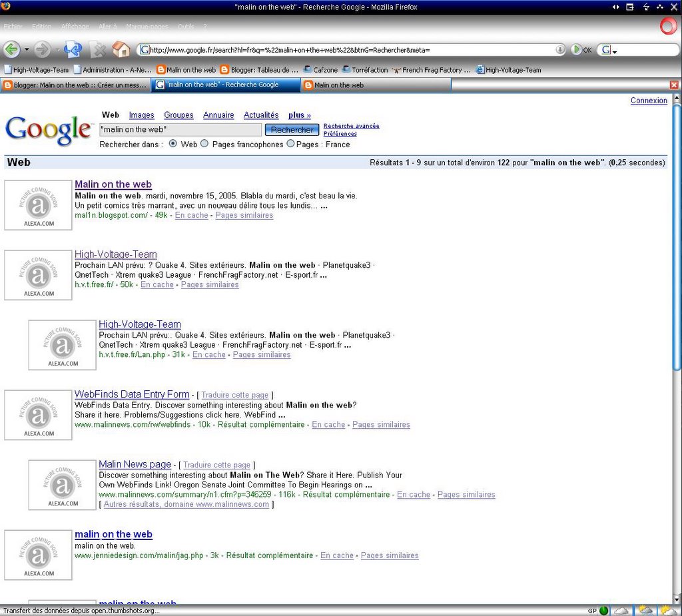682x616 pixels.
Task: Reload the page with the blue arrows icon
Action: point(73,49)
